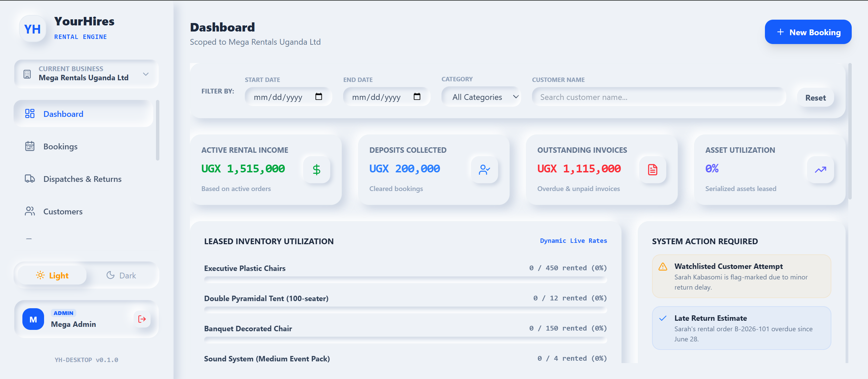
Task: Click 0 / 150 rented (0%) value
Action: [568, 328]
